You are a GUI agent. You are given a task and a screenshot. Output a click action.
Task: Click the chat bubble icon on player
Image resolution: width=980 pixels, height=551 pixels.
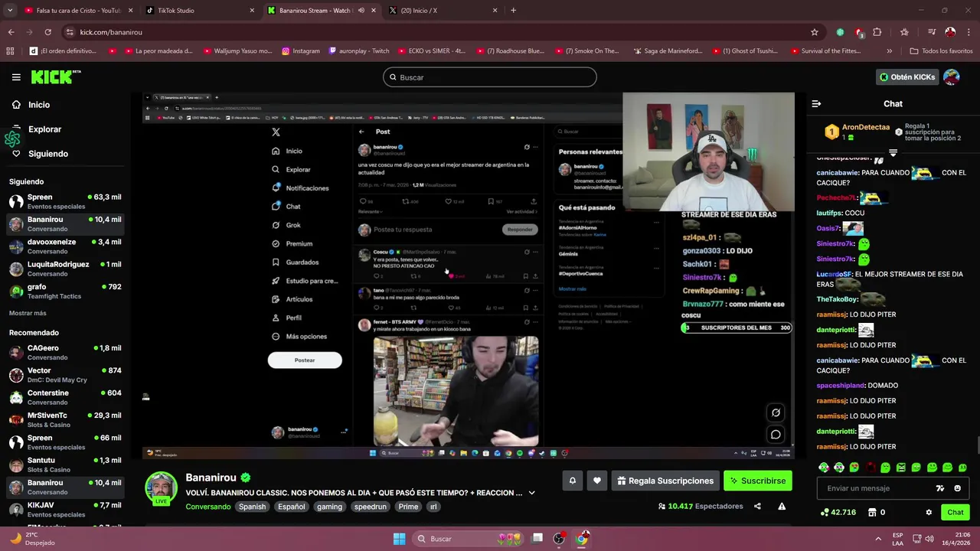(776, 435)
